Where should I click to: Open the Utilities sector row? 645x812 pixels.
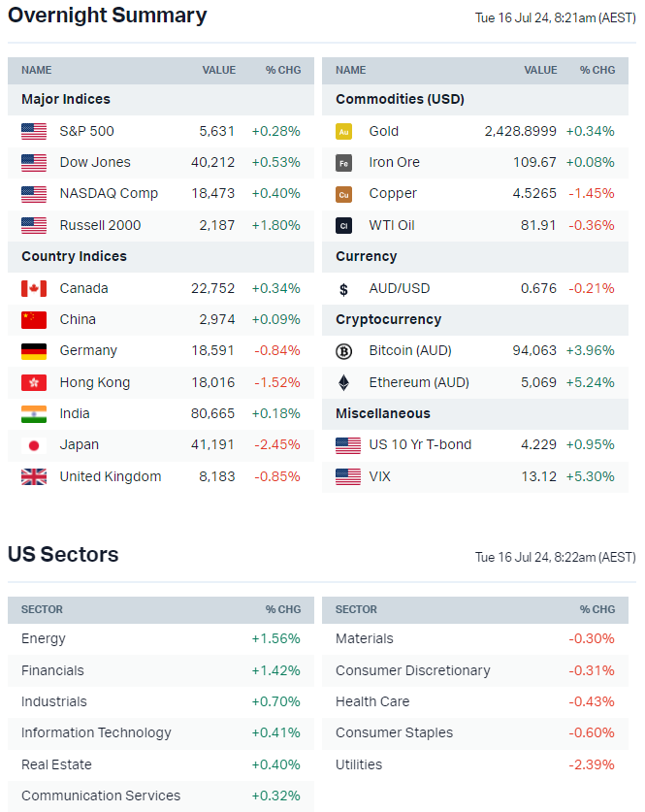pos(359,764)
